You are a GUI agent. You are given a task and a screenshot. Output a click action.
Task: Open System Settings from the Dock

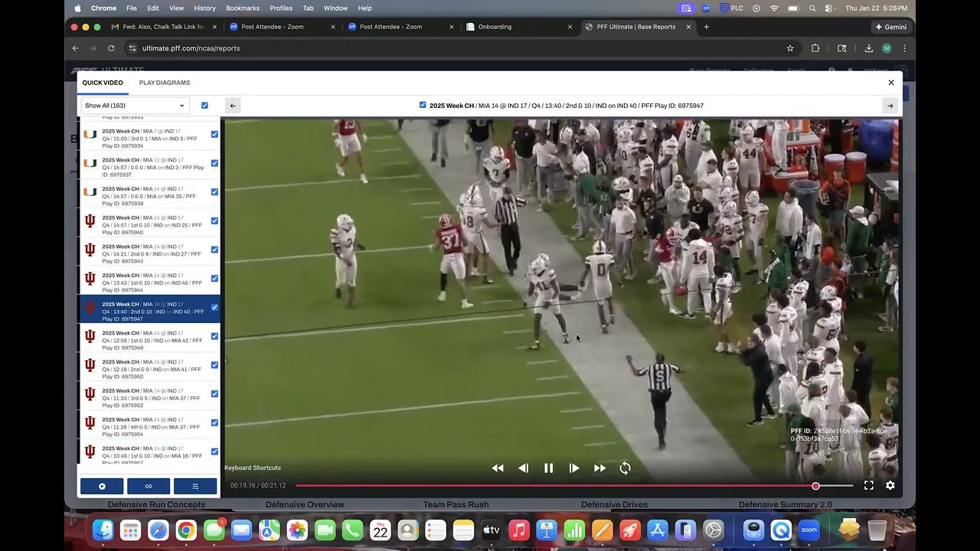(714, 530)
